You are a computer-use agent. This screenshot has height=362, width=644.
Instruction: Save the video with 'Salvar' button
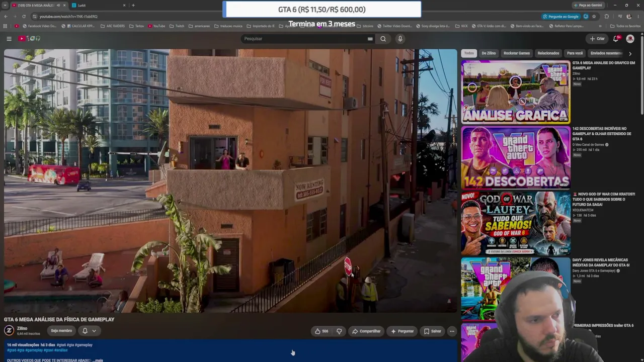pos(433,331)
